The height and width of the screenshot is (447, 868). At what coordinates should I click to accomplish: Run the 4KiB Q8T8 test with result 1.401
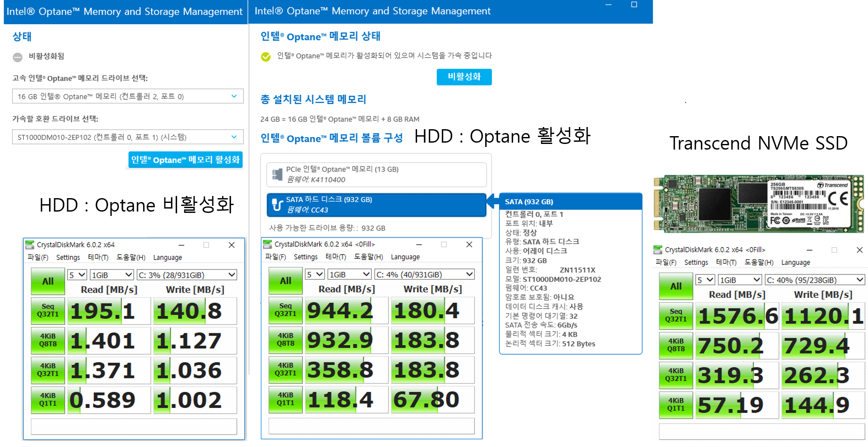click(x=48, y=340)
